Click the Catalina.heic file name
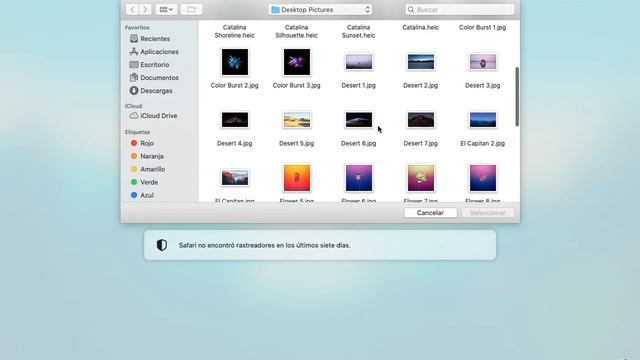This screenshot has height=360, width=640. tap(421, 27)
